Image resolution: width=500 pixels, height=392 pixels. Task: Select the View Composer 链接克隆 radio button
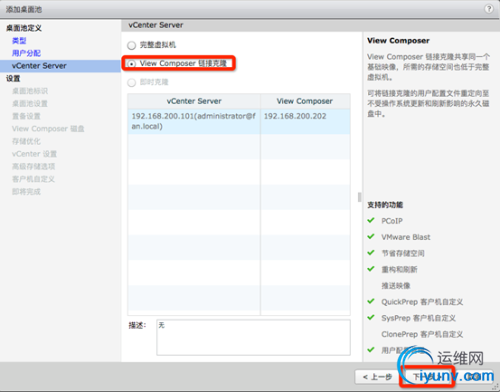coord(132,64)
